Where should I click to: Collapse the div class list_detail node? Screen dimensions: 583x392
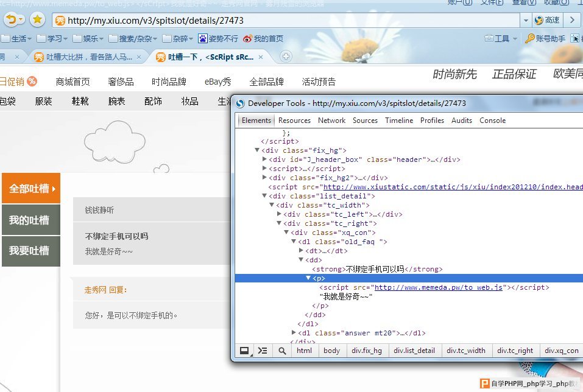[x=264, y=195]
